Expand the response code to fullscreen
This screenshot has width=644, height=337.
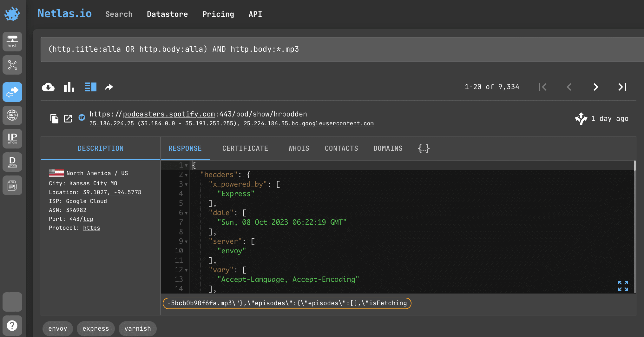(x=623, y=286)
